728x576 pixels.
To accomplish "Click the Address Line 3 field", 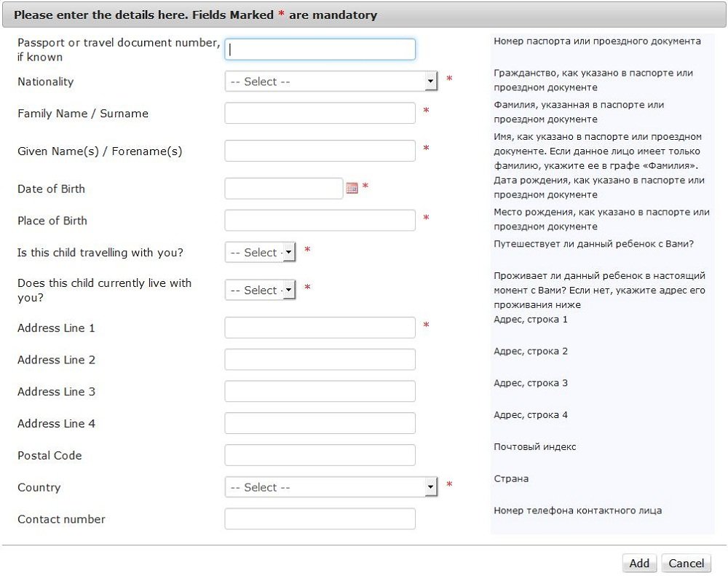I will point(320,391).
